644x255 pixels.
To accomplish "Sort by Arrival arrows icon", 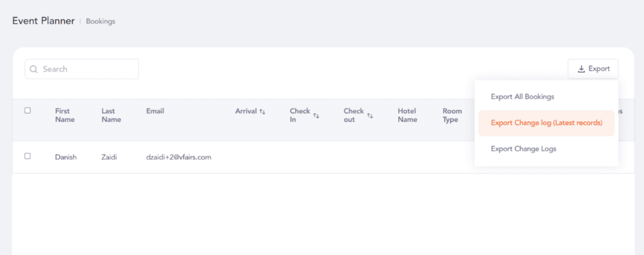I will click(x=262, y=112).
